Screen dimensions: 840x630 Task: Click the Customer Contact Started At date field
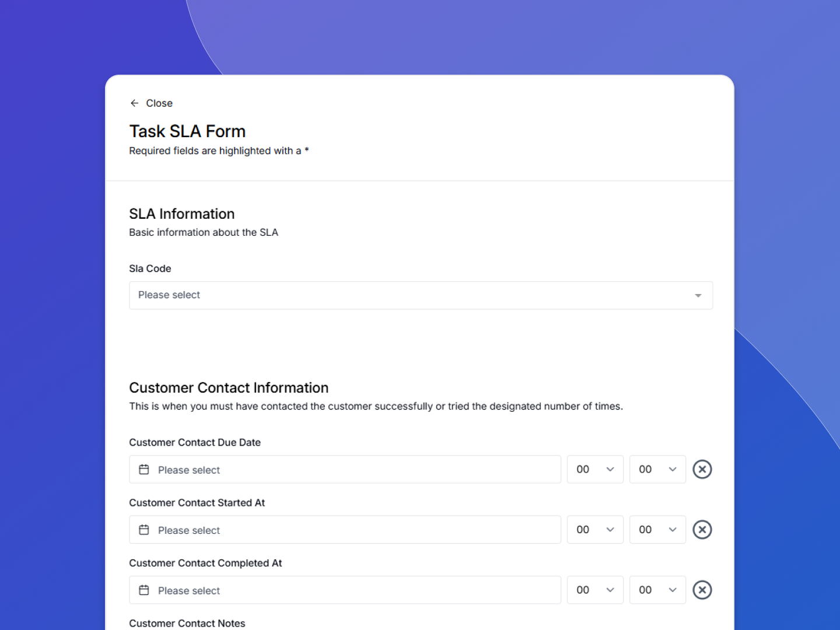pyautogui.click(x=344, y=530)
